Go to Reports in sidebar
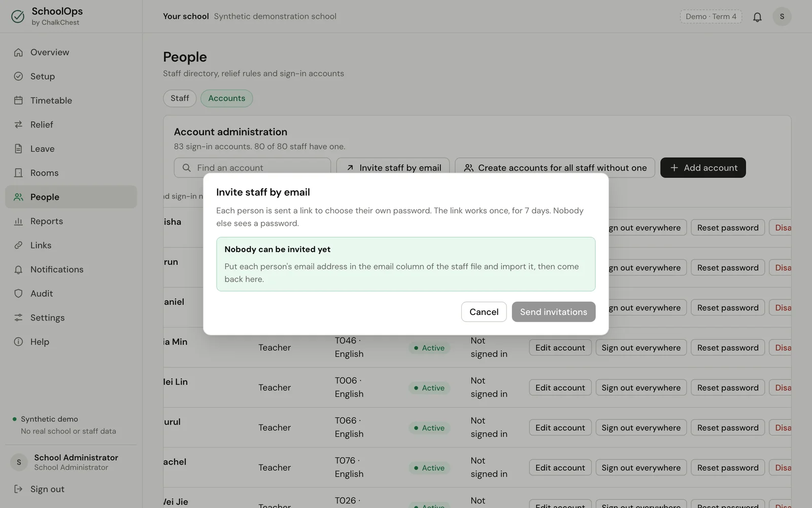812x508 pixels. (x=71, y=221)
